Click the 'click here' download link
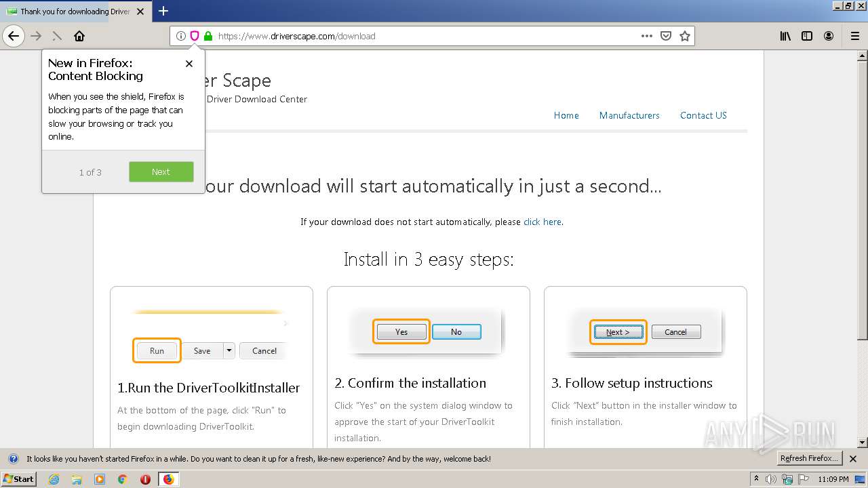The width and height of the screenshot is (868, 488). [x=542, y=222]
